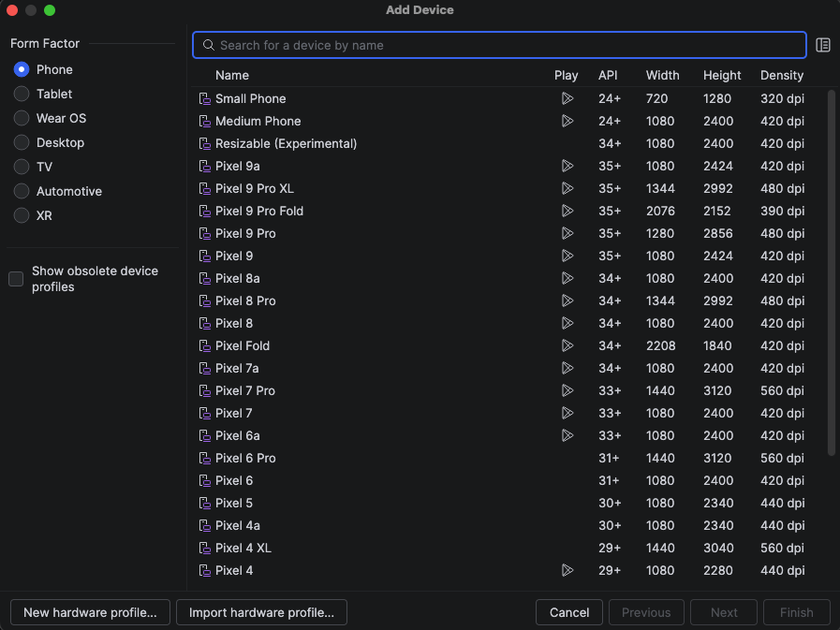Click the device icon beside Pixel 9 Pro XL

pyautogui.click(x=205, y=188)
